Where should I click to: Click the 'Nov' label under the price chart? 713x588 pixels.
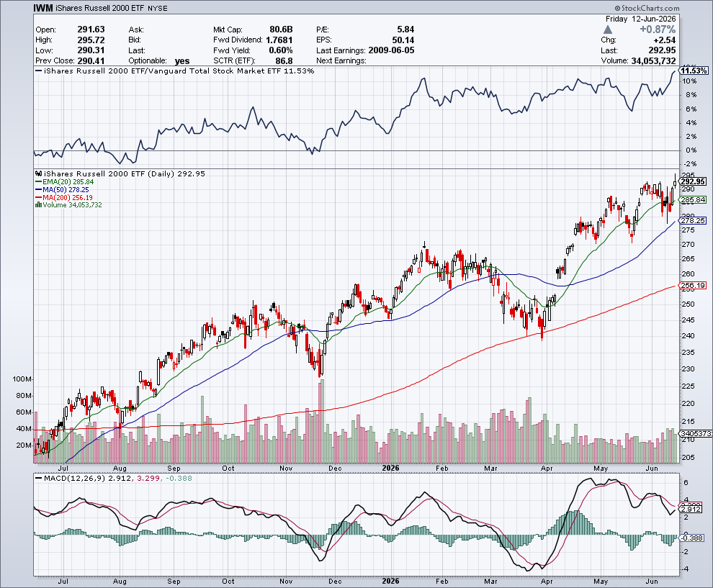(286, 469)
